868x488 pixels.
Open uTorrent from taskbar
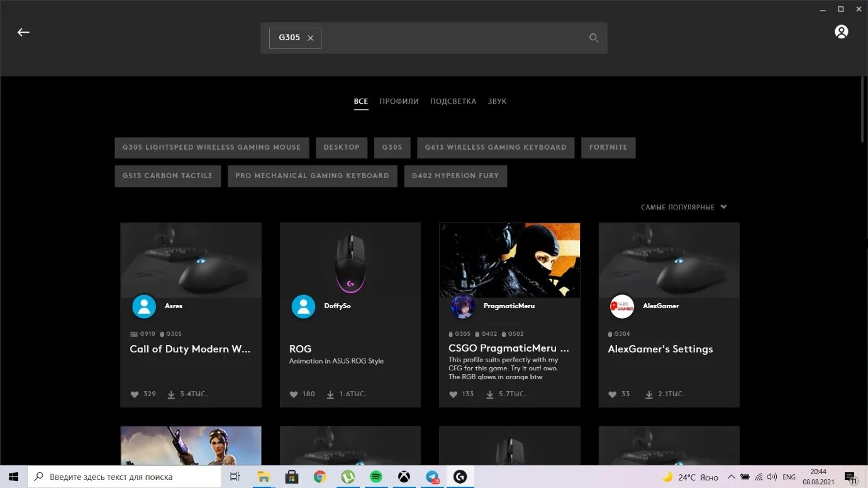(x=348, y=477)
